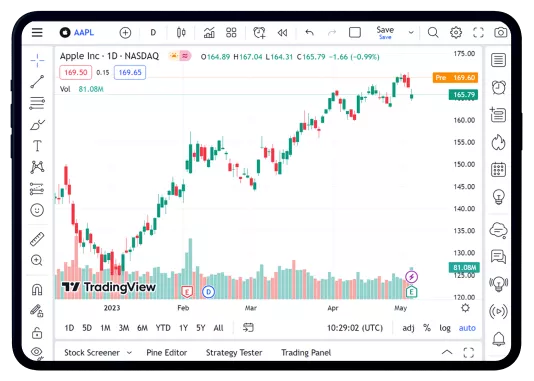534x381 pixels.
Task: Open timezone menu at 10:29:02 (UTC)
Action: pos(355,328)
